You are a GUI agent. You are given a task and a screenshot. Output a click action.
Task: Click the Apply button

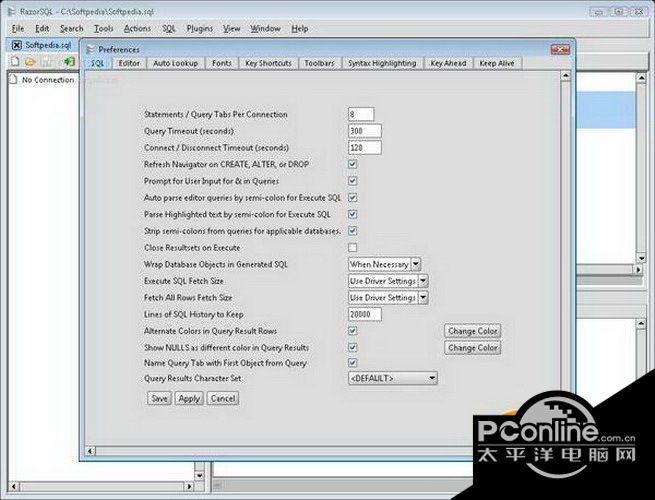189,398
